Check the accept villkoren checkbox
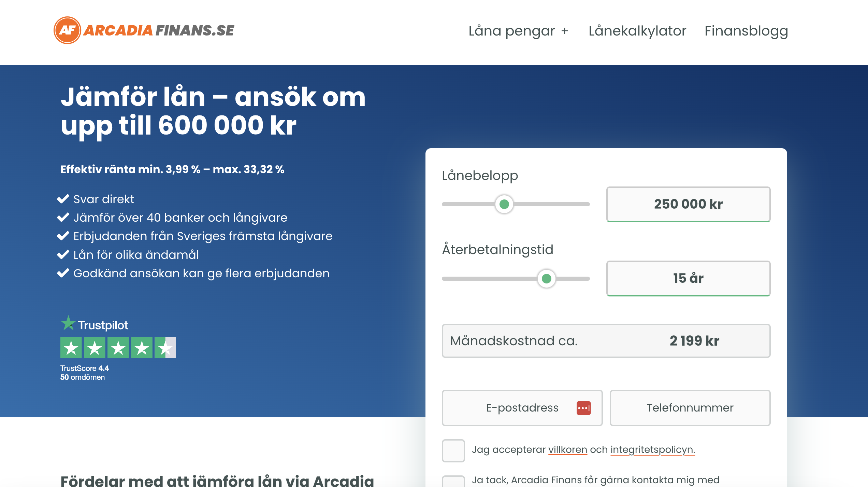This screenshot has width=868, height=487. (453, 450)
